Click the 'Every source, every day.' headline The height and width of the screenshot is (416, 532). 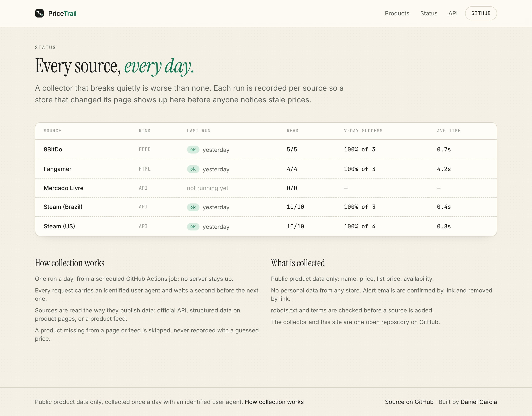click(x=114, y=66)
